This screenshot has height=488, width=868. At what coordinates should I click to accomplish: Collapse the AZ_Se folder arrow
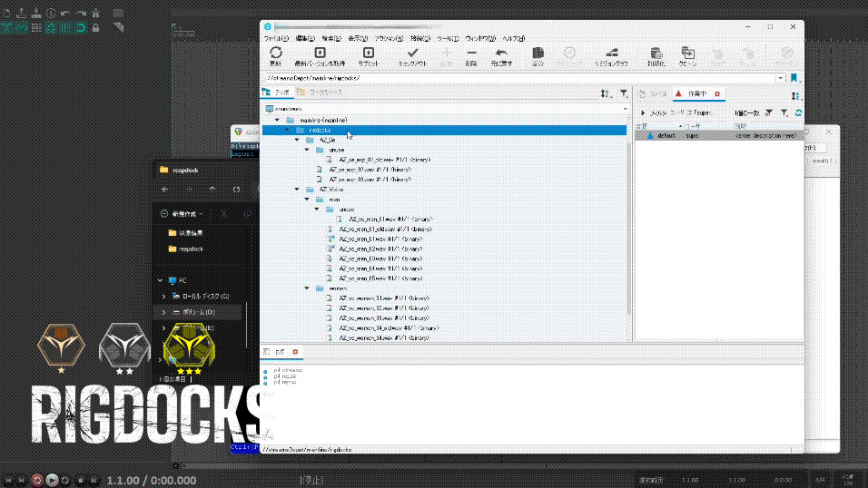pyautogui.click(x=297, y=140)
